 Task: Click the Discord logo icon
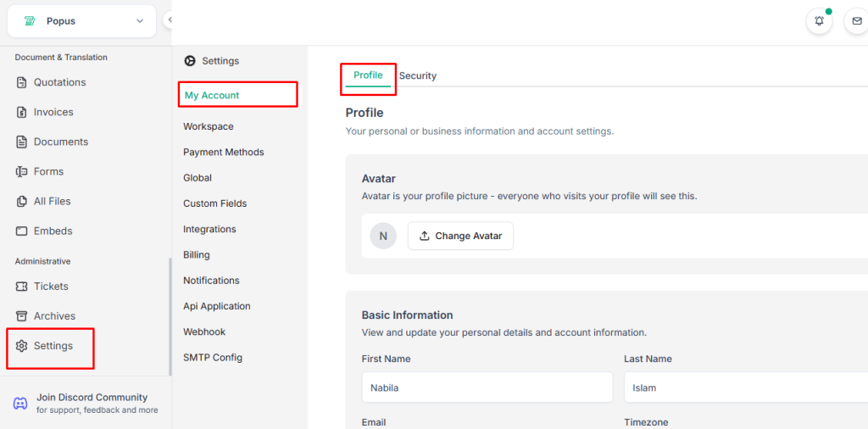20,404
